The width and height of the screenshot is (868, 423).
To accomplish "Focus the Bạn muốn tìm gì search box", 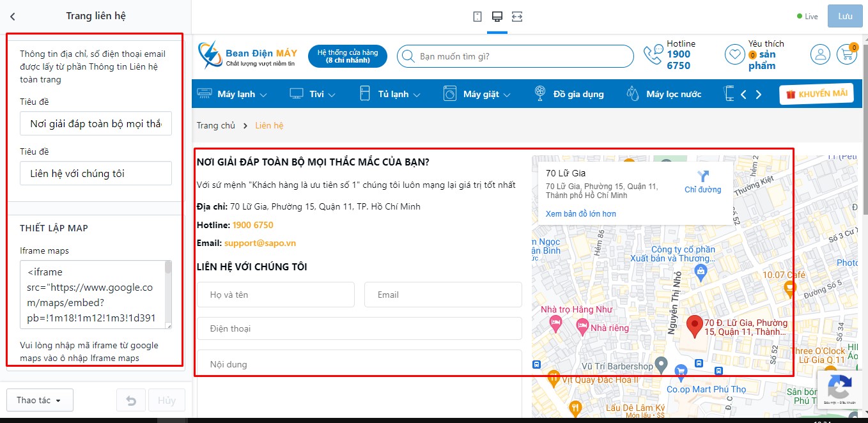I will tap(515, 56).
